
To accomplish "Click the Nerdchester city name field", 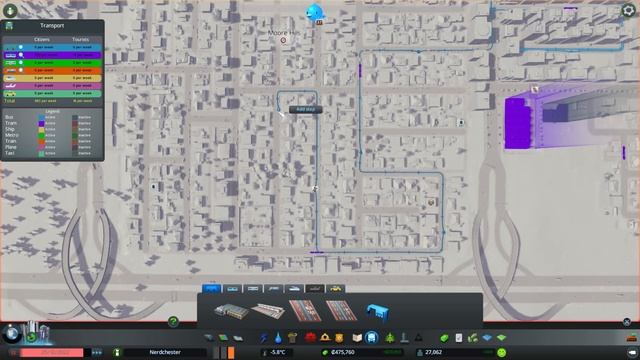I will pyautogui.click(x=165, y=352).
